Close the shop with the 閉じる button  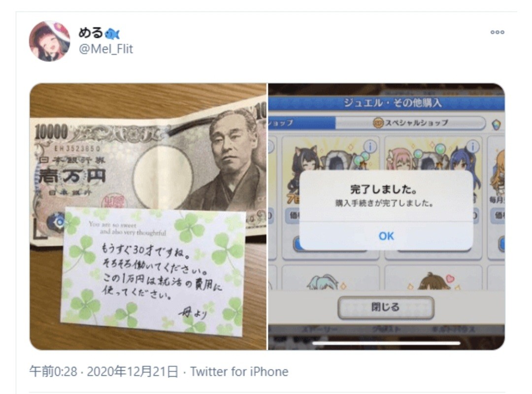[x=386, y=307]
